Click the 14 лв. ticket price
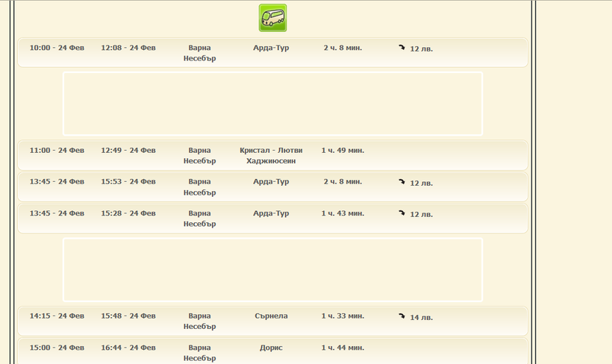 421,317
